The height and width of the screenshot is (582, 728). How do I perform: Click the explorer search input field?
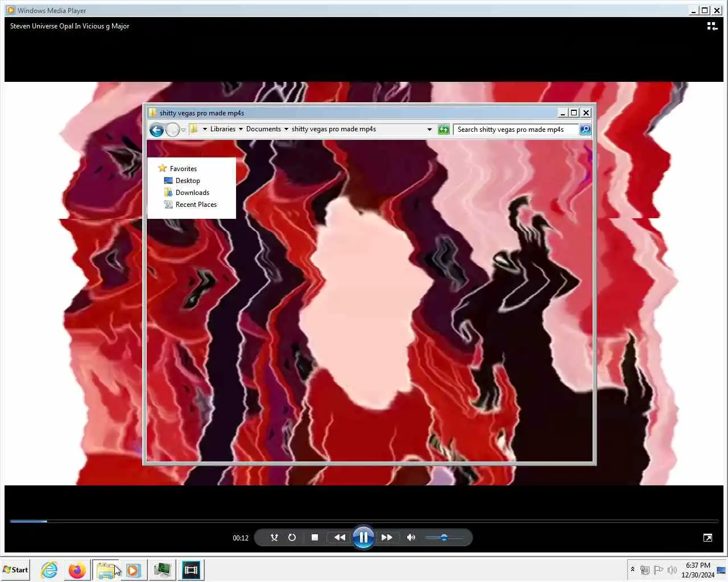[516, 130]
